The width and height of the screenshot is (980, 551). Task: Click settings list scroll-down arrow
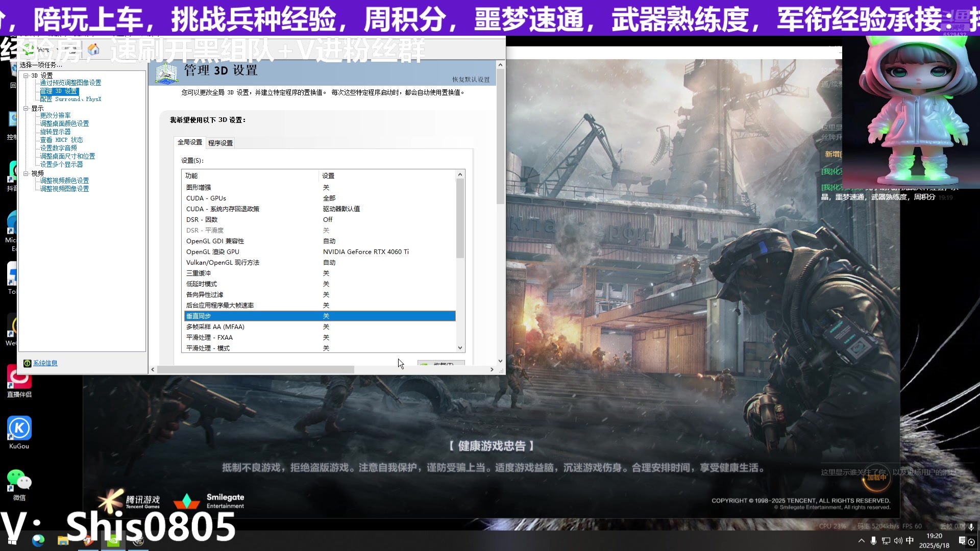pos(460,348)
